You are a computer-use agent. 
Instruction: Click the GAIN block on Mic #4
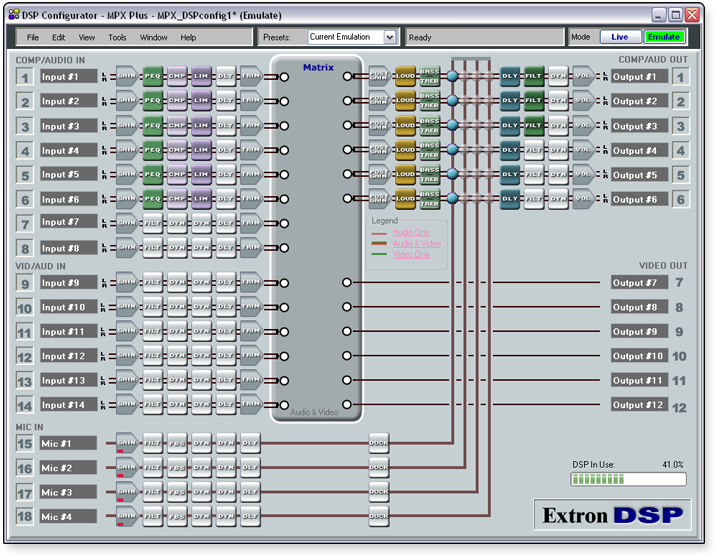point(127,516)
